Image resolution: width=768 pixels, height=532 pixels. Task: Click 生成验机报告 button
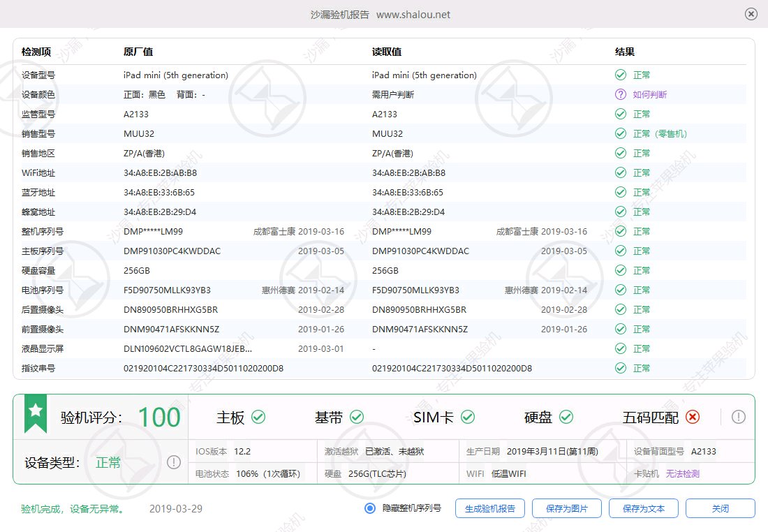pos(489,508)
